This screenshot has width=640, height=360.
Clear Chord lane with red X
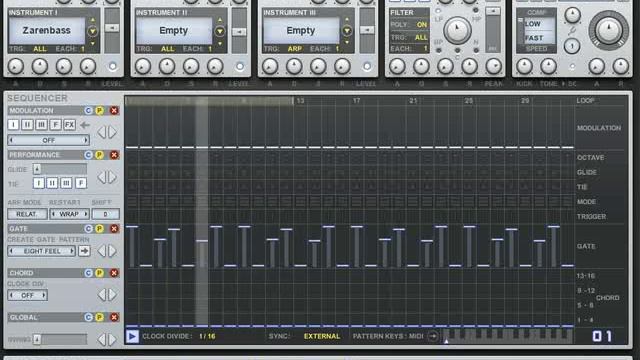pyautogui.click(x=114, y=273)
